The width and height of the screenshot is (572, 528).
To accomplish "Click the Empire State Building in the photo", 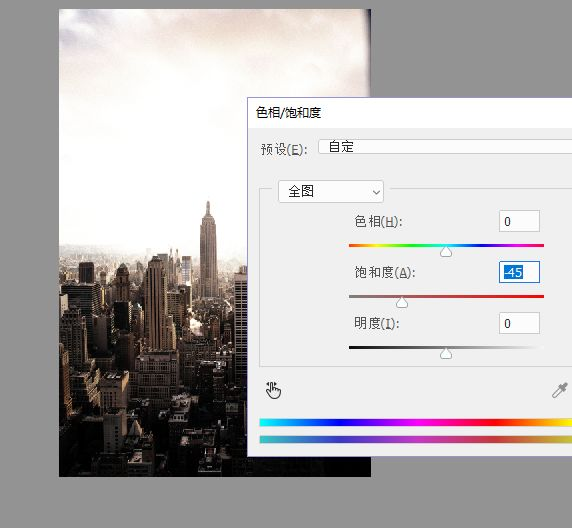I will tap(208, 252).
